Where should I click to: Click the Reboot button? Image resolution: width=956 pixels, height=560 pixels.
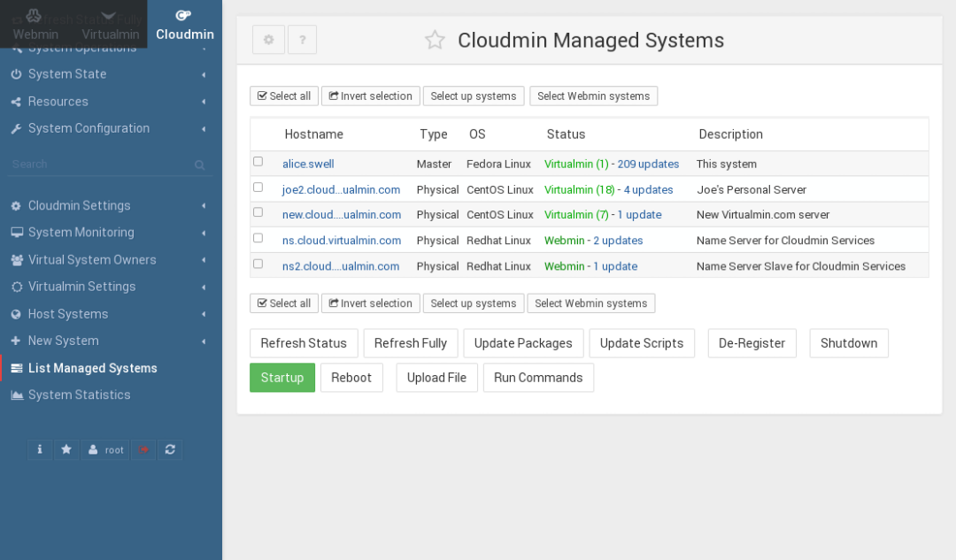351,378
